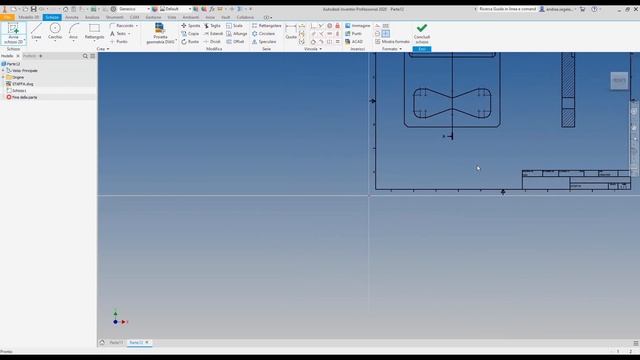Screen dimensions: 640x360
Task: Choose Speculare mirror tool
Action: tap(264, 42)
